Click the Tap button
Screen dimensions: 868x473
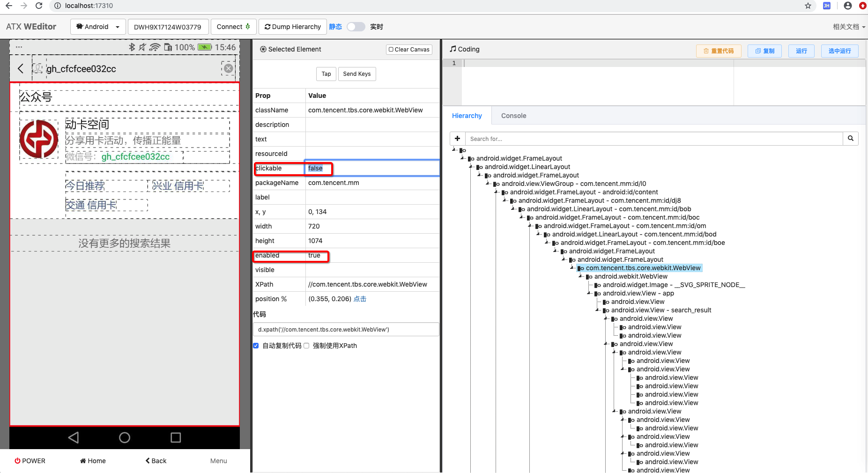(x=326, y=74)
